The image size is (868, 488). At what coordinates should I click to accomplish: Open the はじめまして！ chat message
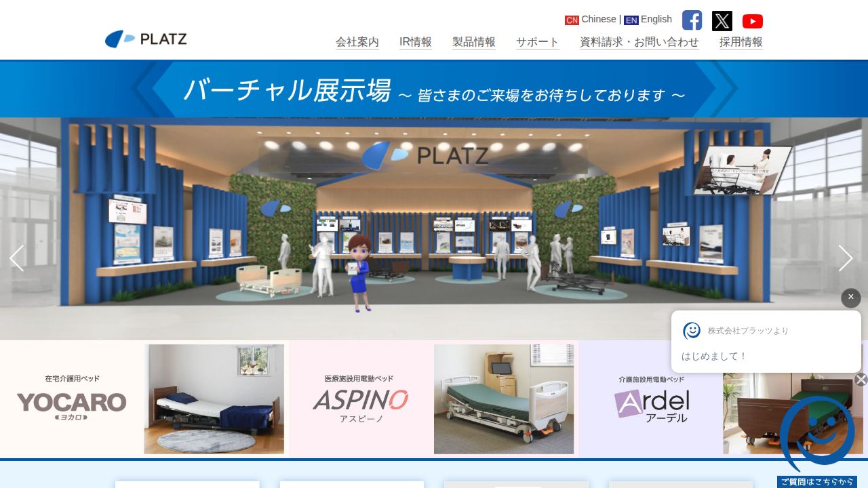(x=714, y=357)
